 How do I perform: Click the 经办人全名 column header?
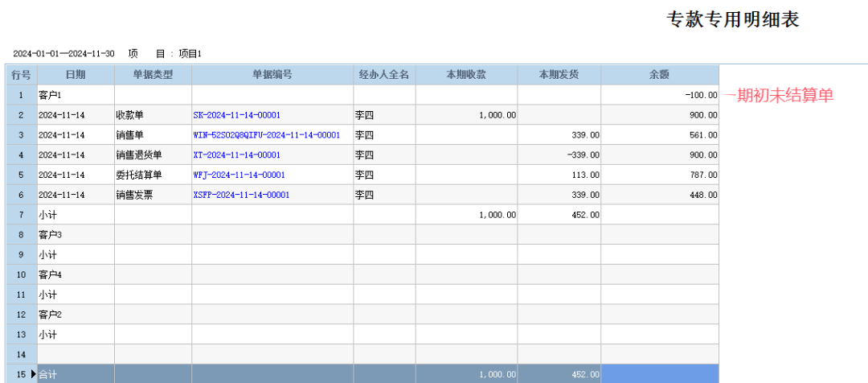385,75
